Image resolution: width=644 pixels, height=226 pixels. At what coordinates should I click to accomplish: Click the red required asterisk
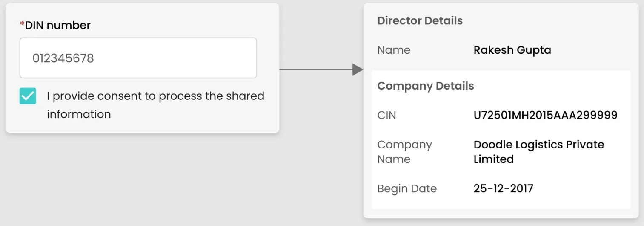(x=22, y=25)
